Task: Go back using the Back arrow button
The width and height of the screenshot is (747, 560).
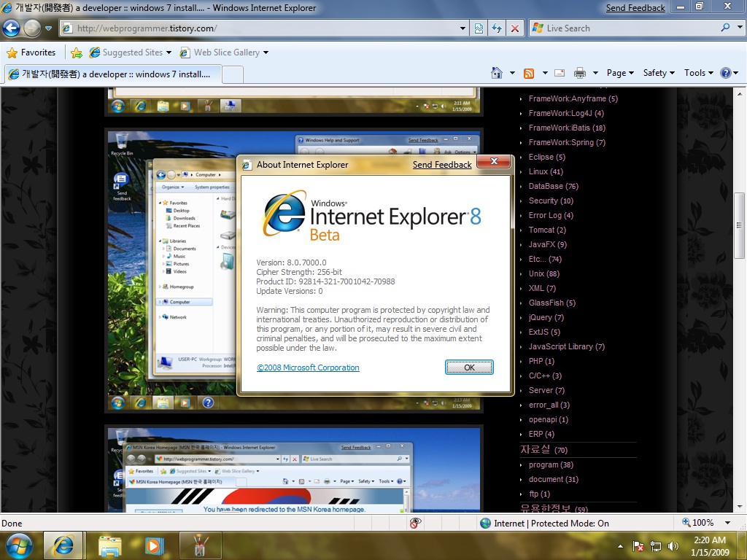Action: pyautogui.click(x=12, y=28)
